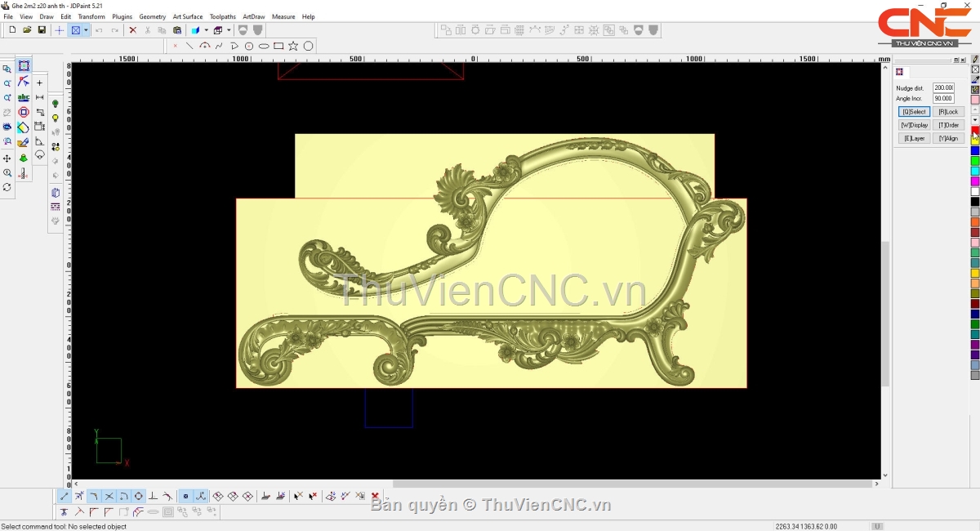Screen dimensions: 980x531
Task: Expand the blue cube render dropdown
Action: coord(206,30)
